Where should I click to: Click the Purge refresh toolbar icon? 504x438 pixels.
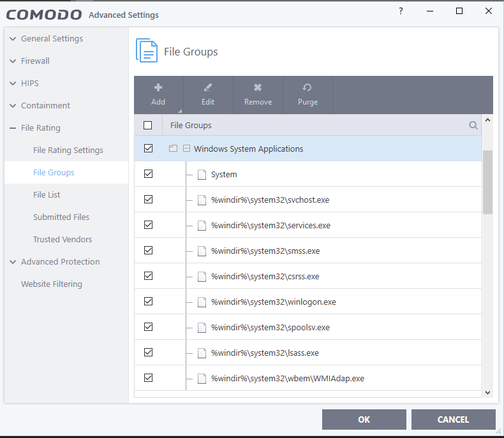[x=308, y=87]
